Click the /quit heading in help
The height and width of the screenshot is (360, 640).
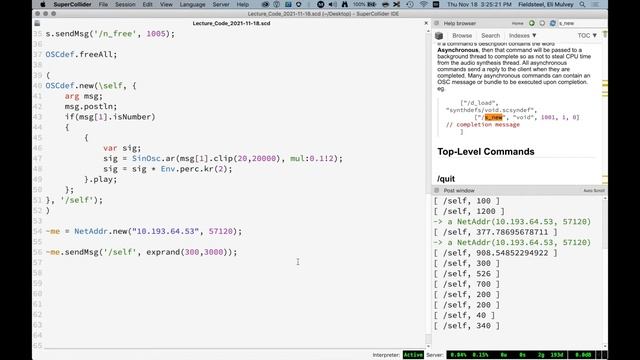click(x=446, y=179)
